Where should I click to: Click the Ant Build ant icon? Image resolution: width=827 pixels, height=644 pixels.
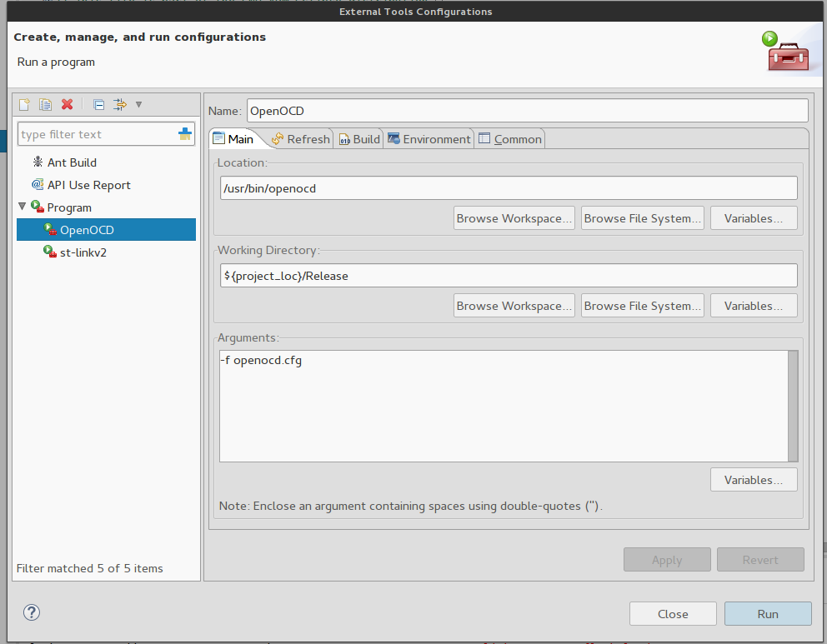tap(38, 162)
